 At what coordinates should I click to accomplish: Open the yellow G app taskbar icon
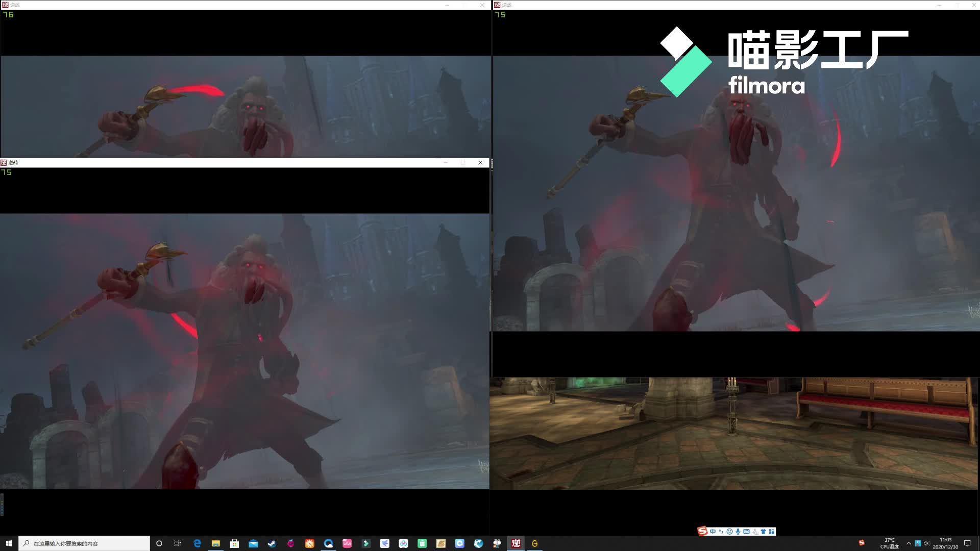[535, 543]
